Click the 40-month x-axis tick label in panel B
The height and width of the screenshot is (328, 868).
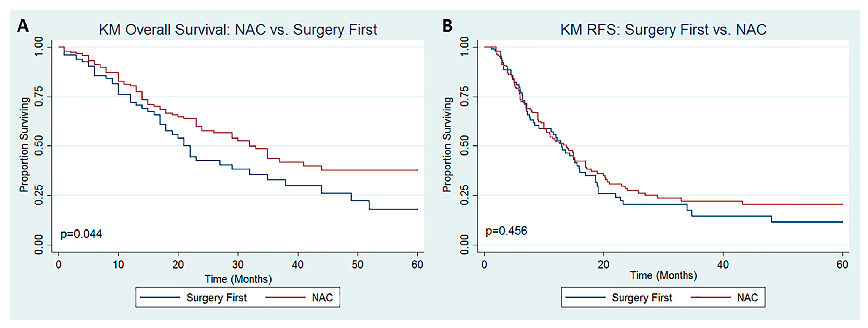[x=723, y=265]
